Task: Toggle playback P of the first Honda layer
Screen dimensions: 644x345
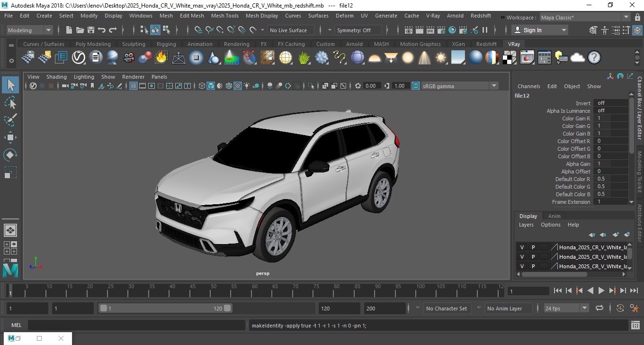Action: (x=533, y=247)
